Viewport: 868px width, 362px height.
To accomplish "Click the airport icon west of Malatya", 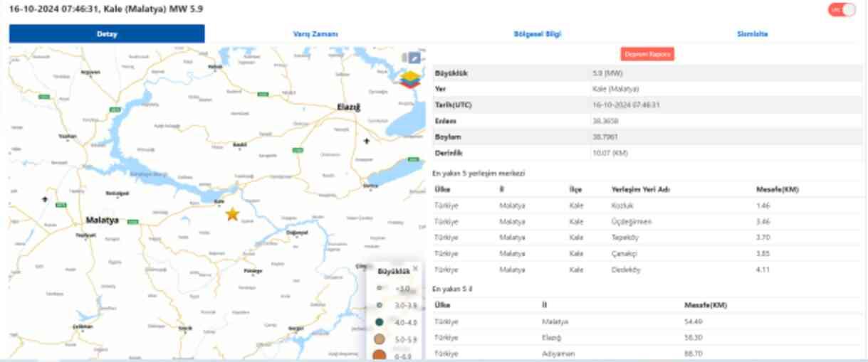I will (x=45, y=199).
